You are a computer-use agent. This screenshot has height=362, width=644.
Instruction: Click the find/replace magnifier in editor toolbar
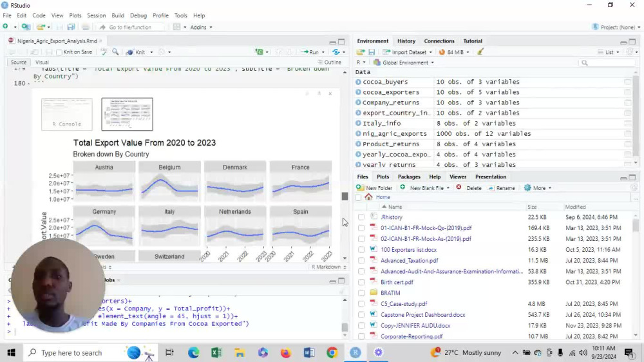point(115,52)
